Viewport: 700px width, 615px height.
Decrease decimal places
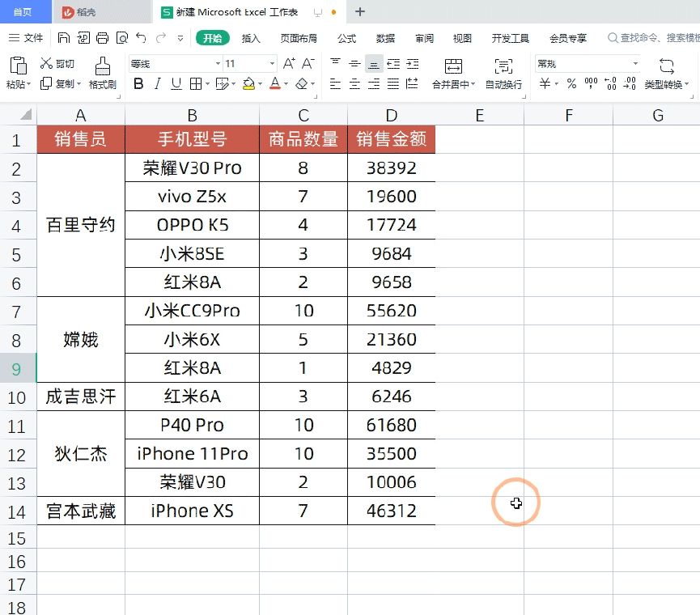(x=630, y=83)
